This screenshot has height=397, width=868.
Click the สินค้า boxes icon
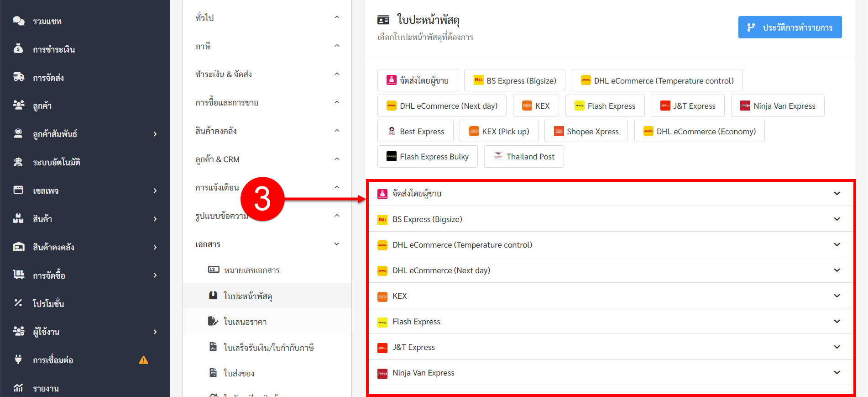(18, 218)
